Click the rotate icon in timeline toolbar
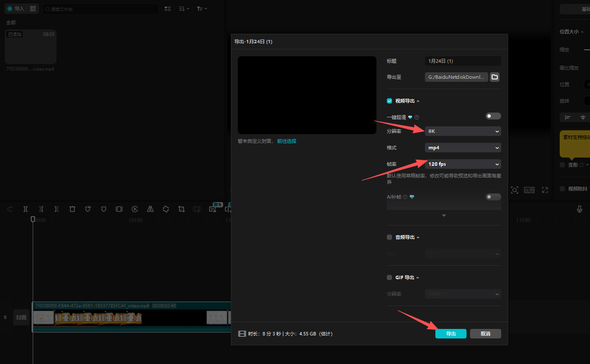The image size is (590, 364). coord(166,209)
